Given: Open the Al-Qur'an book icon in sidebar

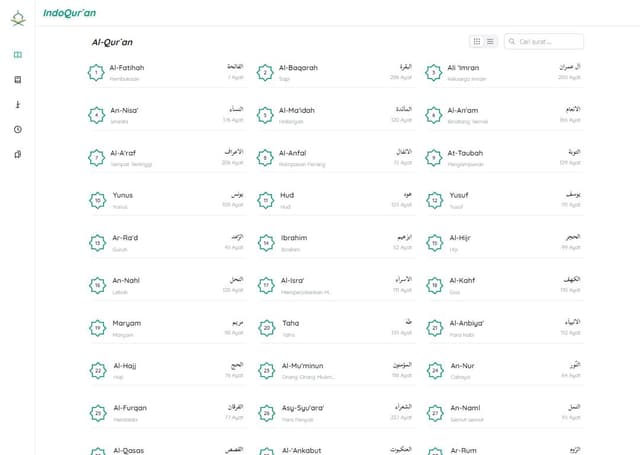Looking at the screenshot, I should coord(18,55).
